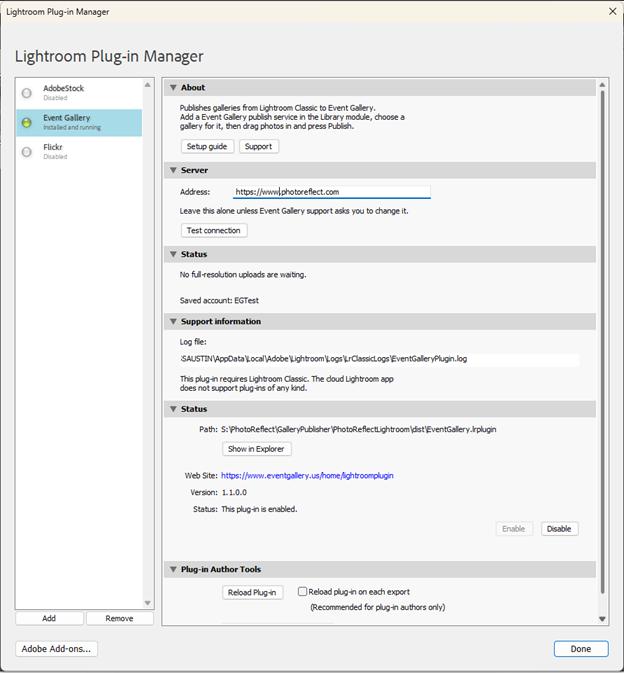Click the AdobeStock status indicator icon

[x=27, y=93]
